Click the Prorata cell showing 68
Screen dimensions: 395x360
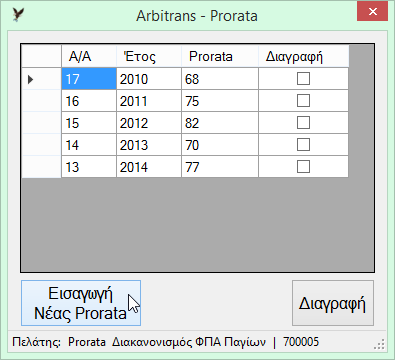pyautogui.click(x=220, y=79)
